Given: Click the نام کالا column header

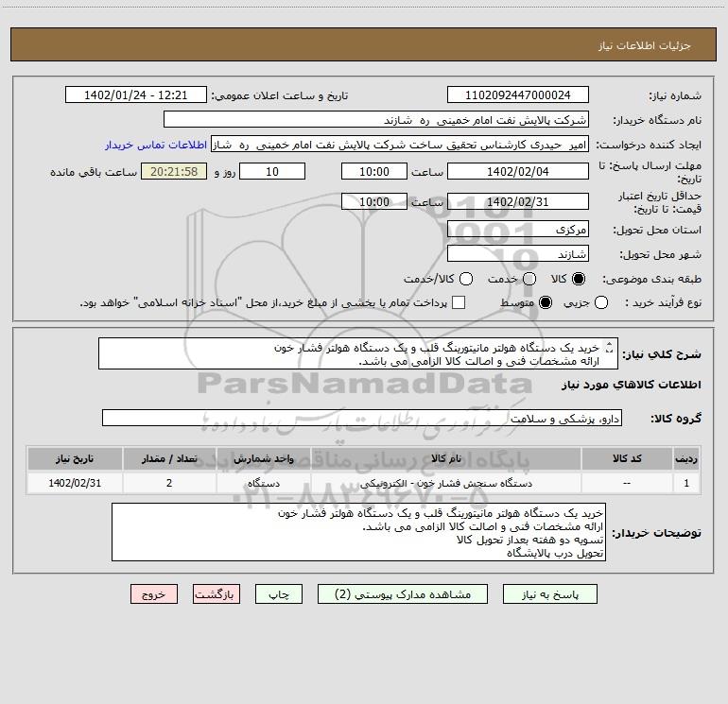Looking at the screenshot, I should [x=445, y=458].
